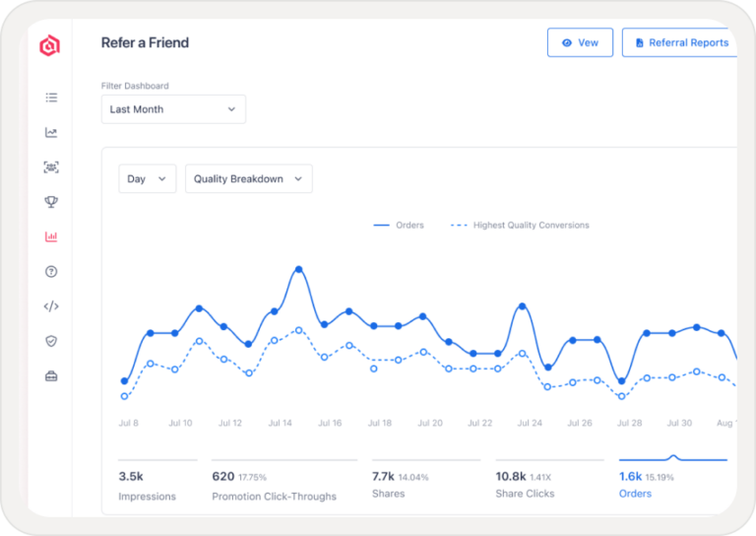Open Referral Reports button

click(681, 43)
